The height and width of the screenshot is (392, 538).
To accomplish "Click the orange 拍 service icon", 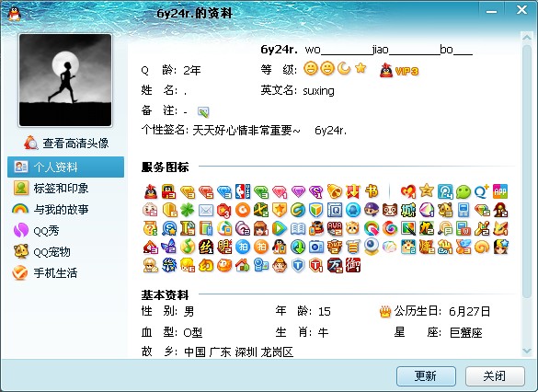I will 261,247.
